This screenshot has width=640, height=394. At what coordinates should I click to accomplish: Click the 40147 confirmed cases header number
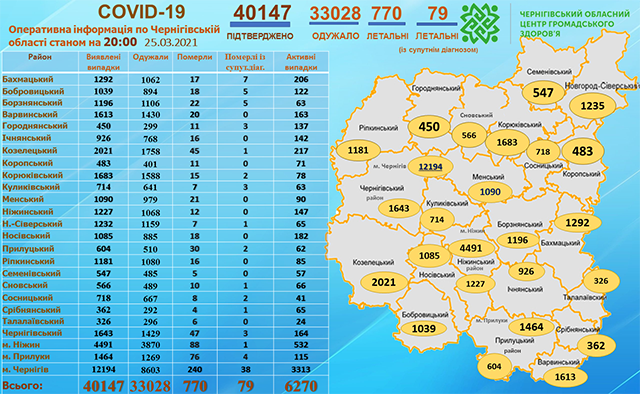(262, 13)
